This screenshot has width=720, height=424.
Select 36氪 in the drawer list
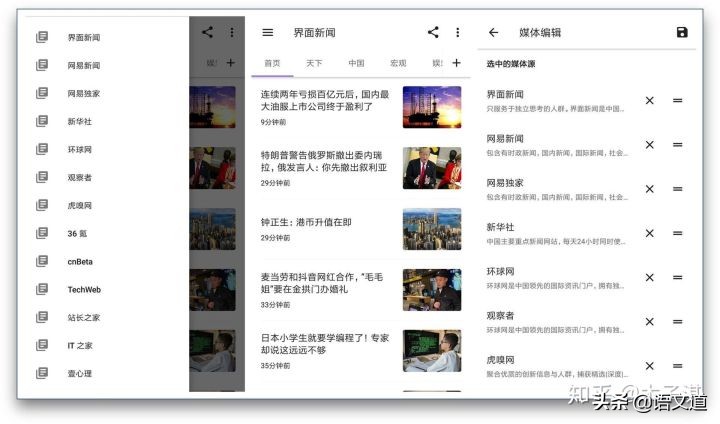point(77,234)
